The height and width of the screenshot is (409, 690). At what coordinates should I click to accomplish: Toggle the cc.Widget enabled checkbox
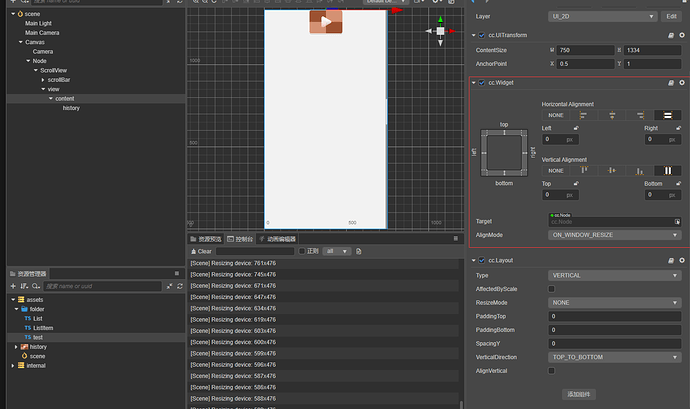(x=481, y=83)
